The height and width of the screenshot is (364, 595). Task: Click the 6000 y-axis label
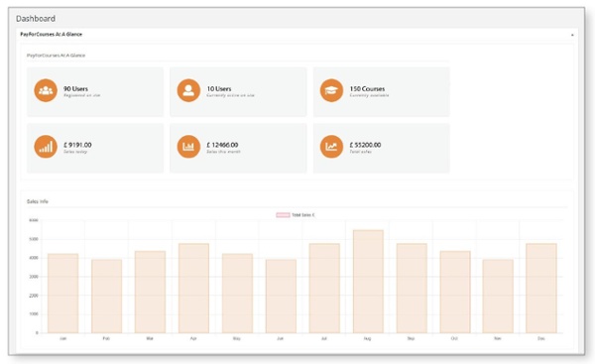click(x=34, y=220)
